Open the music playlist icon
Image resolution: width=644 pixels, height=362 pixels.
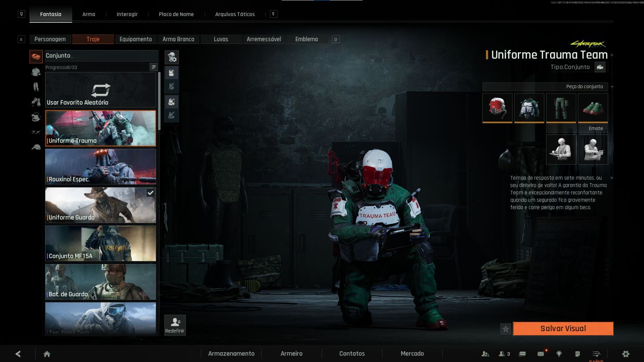click(x=596, y=354)
